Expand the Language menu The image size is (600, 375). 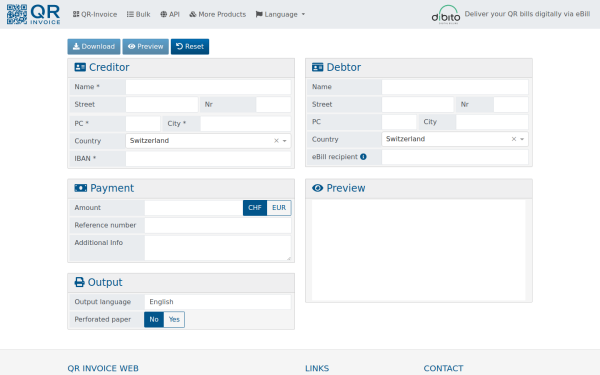pyautogui.click(x=280, y=15)
